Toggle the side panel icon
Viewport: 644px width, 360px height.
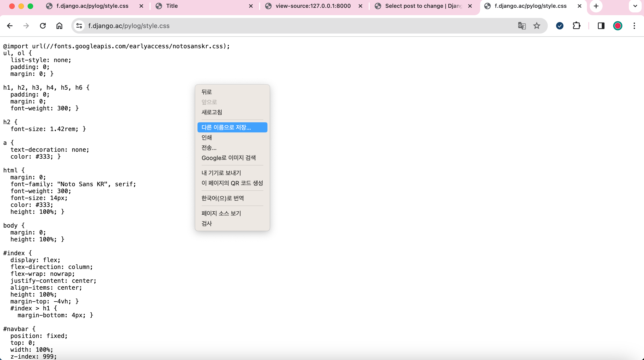[601, 26]
